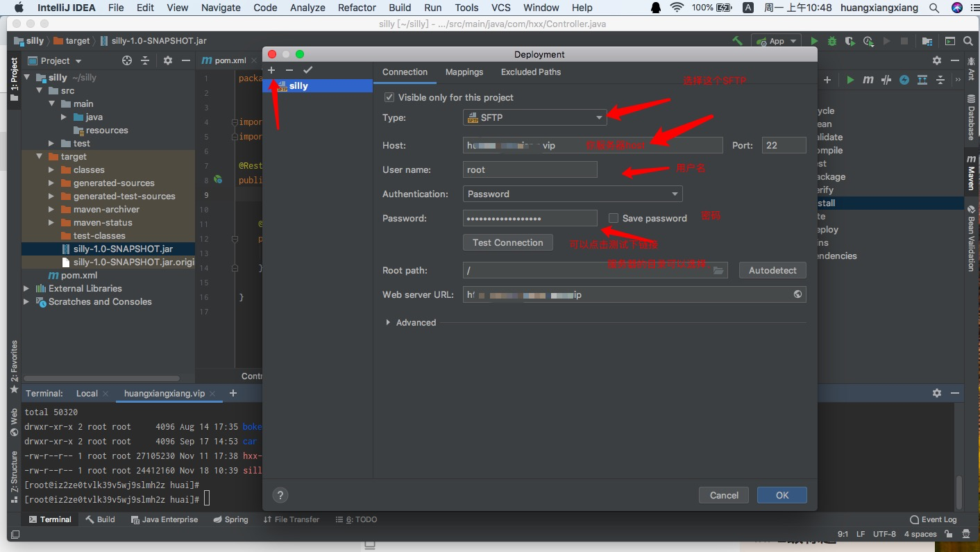Remove selected server with minus icon
Image resolution: width=980 pixels, height=552 pixels.
pos(289,70)
